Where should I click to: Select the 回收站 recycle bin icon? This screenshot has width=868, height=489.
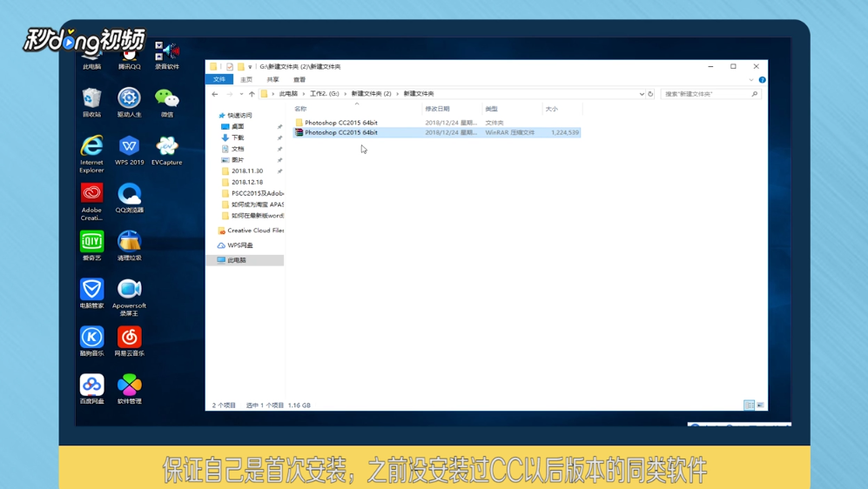click(x=92, y=103)
